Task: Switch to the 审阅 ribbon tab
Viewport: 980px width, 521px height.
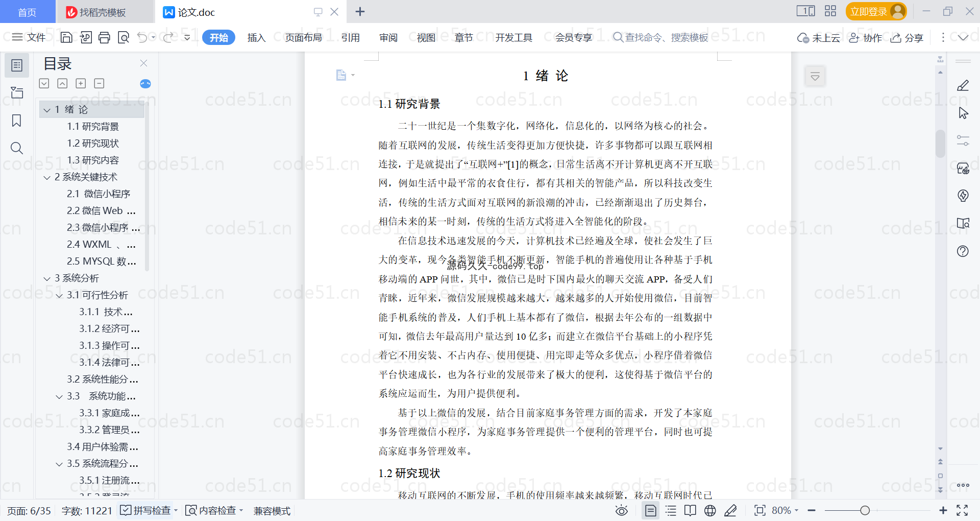Action: click(x=388, y=37)
